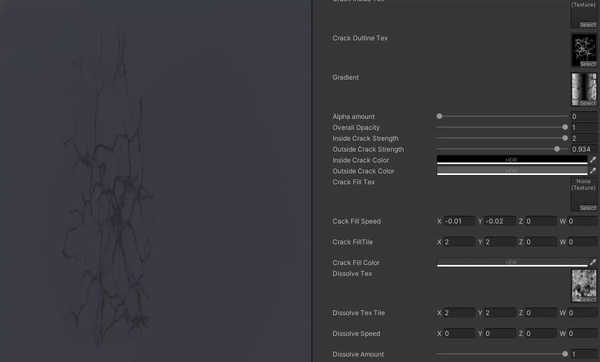Click the Outside Crack Strength label
This screenshot has width=600, height=362.
[x=368, y=149]
